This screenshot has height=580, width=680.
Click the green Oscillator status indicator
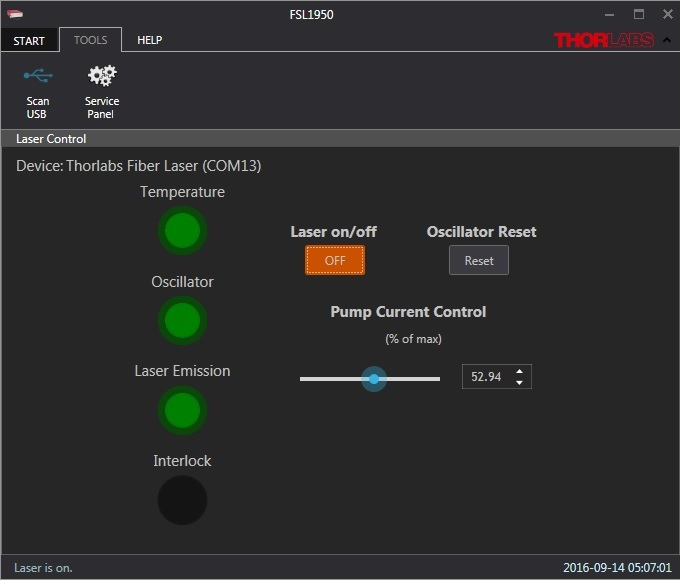(182, 321)
